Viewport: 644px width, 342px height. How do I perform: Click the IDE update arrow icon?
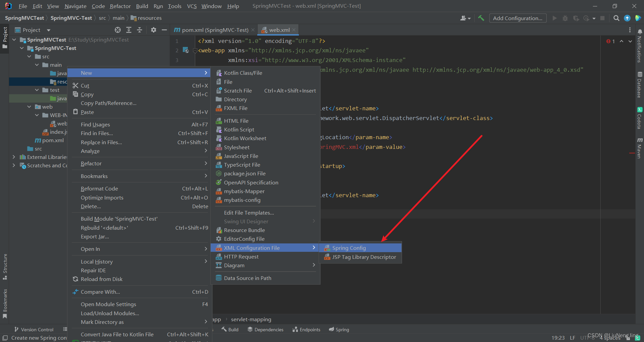(627, 18)
